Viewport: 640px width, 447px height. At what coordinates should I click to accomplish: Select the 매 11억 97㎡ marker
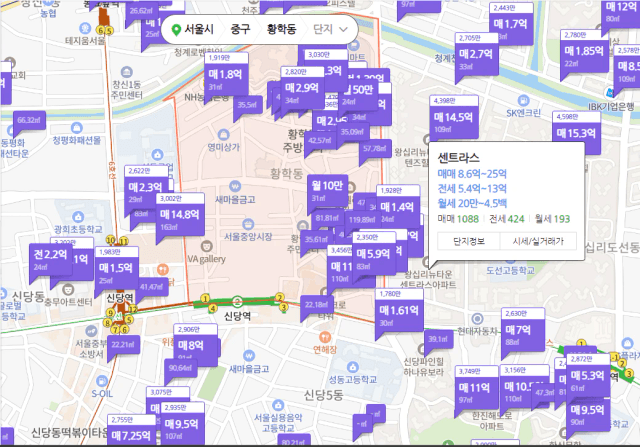(x=476, y=387)
